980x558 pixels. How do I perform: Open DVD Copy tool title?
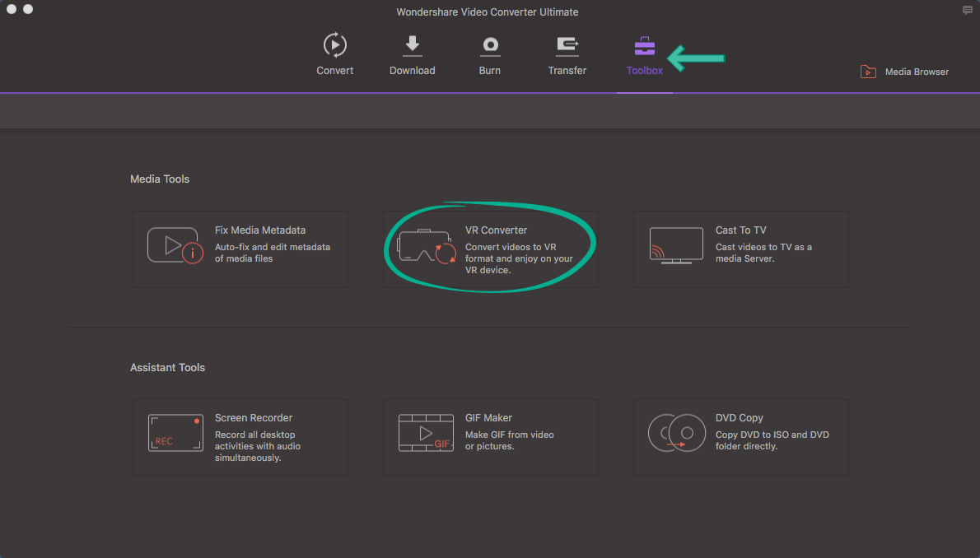pyautogui.click(x=740, y=417)
